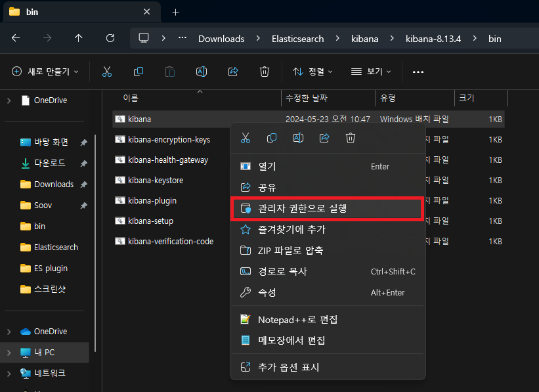
Task: Click the Paste icon in the toolbar
Action: [170, 72]
